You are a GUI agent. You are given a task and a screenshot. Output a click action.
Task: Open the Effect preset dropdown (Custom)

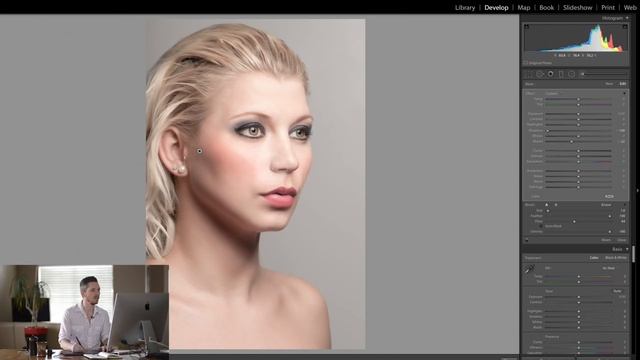coord(552,93)
